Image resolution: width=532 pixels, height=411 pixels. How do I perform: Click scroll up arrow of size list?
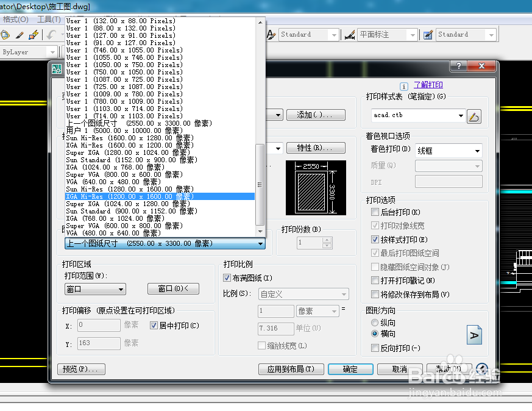click(260, 23)
